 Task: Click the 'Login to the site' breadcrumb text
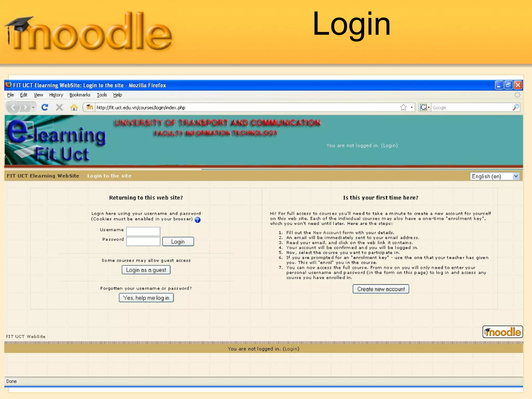click(x=109, y=176)
